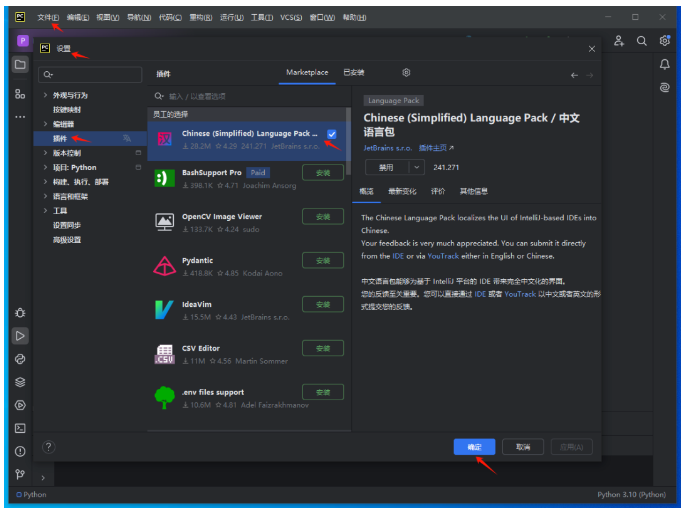Toggle the Chinese Language Pack checkbox

point(332,134)
